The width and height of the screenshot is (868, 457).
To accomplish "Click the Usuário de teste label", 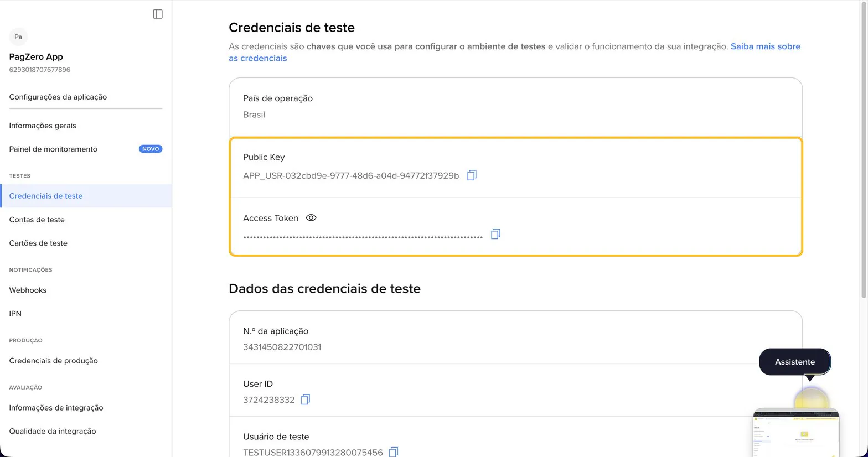I will pos(276,437).
